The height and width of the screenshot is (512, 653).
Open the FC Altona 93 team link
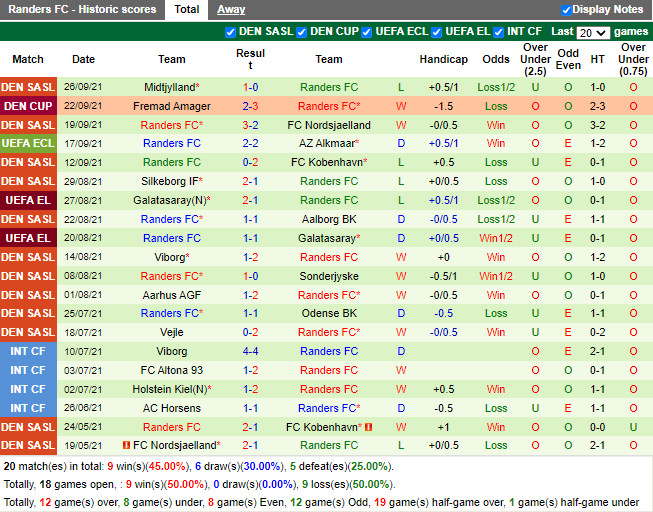coord(172,370)
